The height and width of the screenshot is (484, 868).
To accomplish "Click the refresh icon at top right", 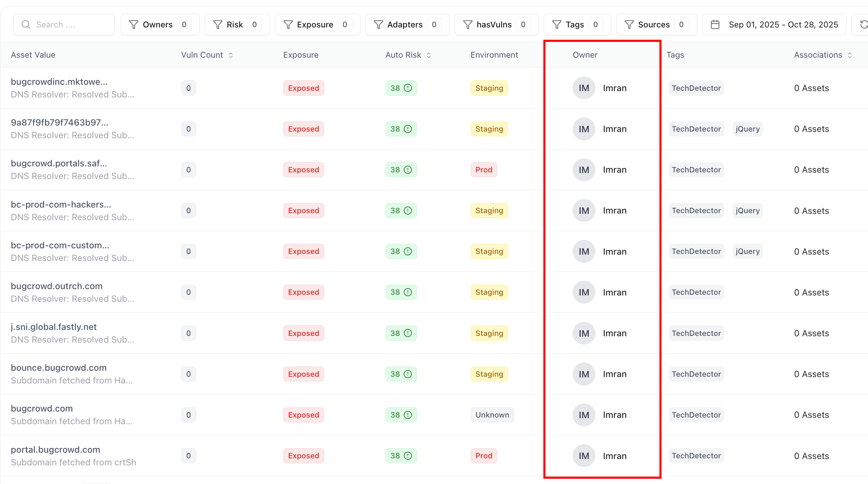I will coord(863,25).
